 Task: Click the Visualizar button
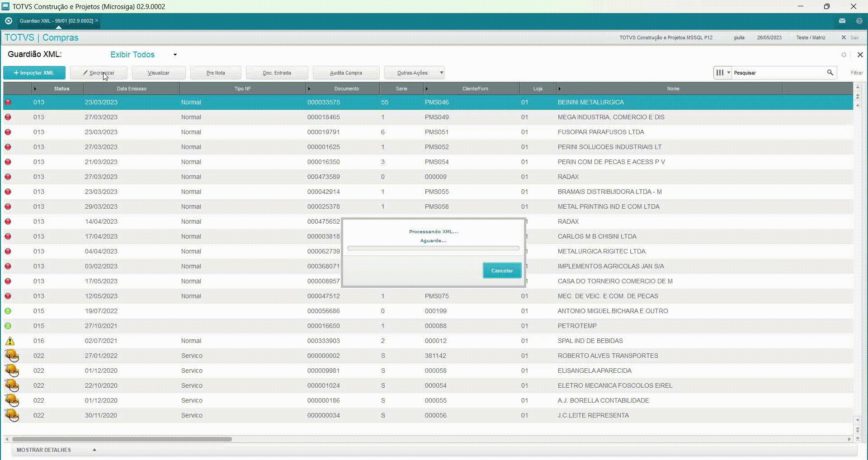click(x=159, y=73)
